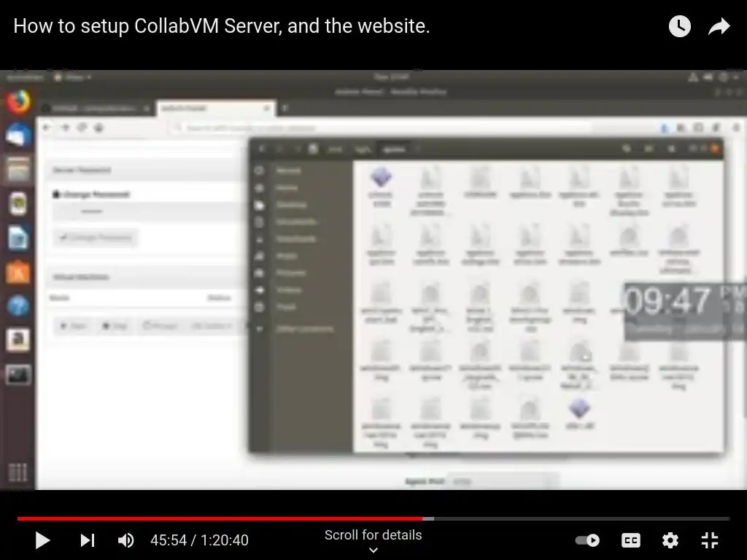Select Pictures in the Files sidebar

[290, 273]
